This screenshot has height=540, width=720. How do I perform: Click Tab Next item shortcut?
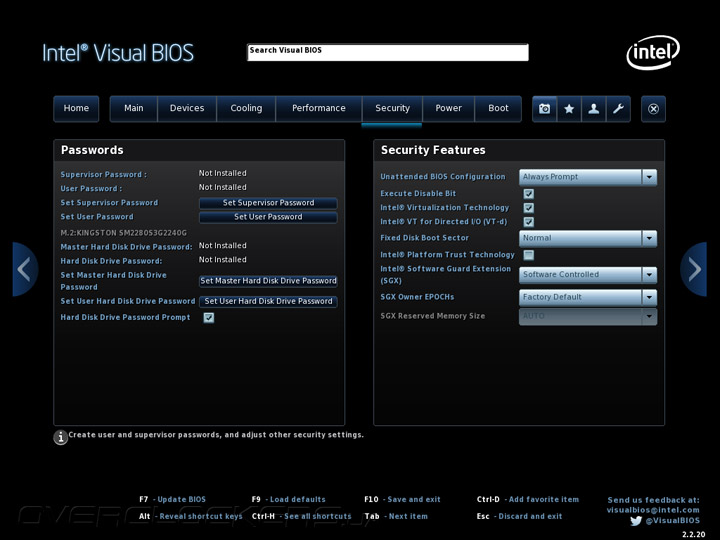point(396,517)
